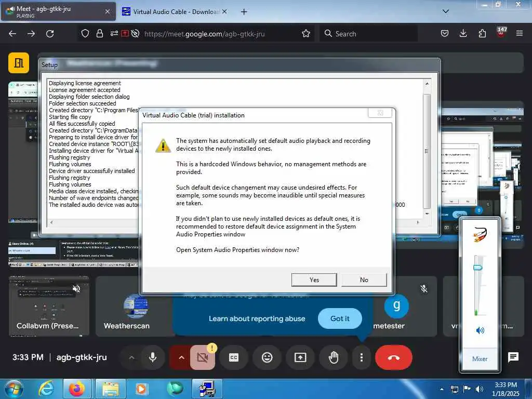Click Setup log scrollbar up arrow
Image resolution: width=532 pixels, height=399 pixels.
tap(427, 83)
